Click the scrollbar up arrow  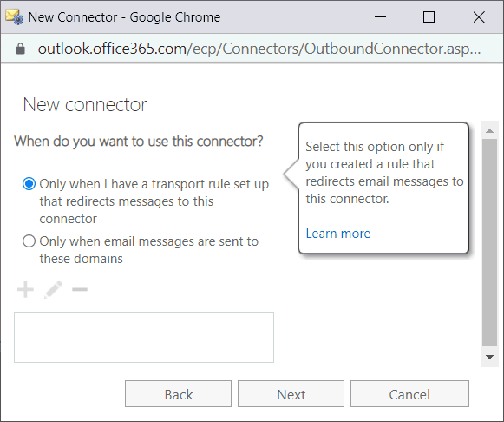(x=489, y=130)
